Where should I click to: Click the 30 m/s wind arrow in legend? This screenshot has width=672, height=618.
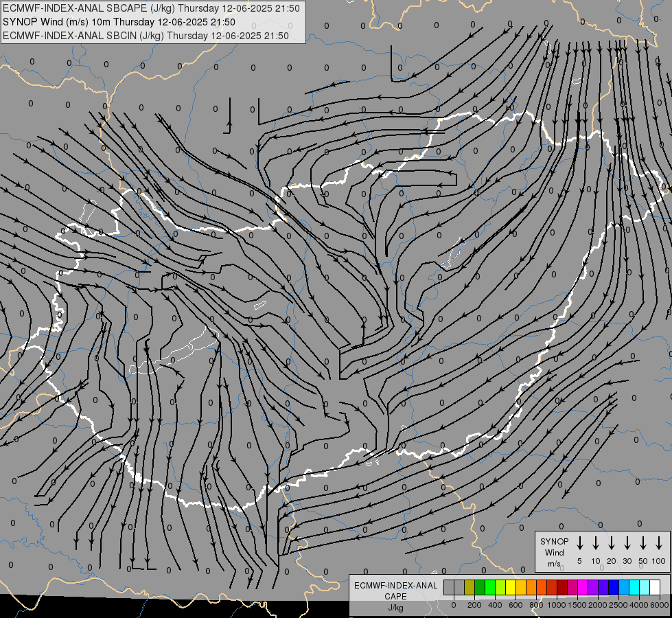coord(627,543)
